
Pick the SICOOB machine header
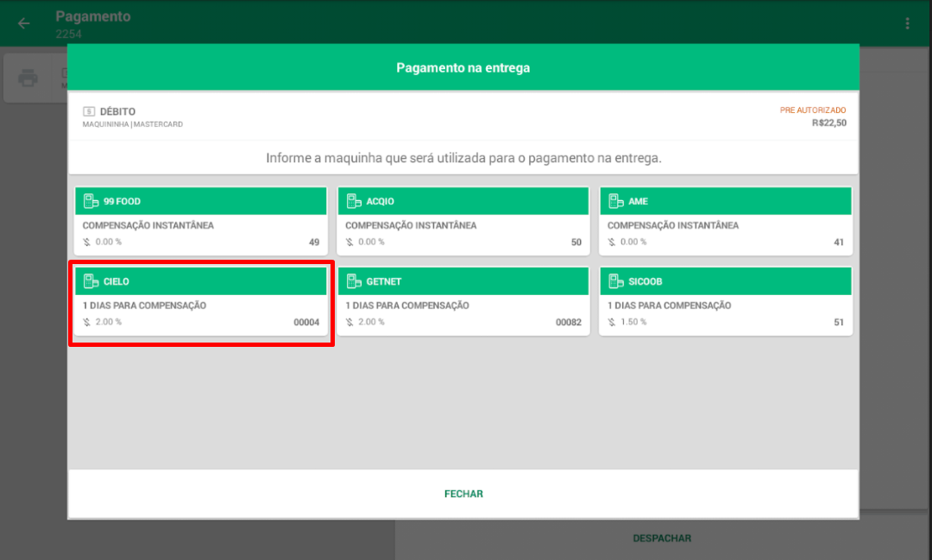pos(726,281)
